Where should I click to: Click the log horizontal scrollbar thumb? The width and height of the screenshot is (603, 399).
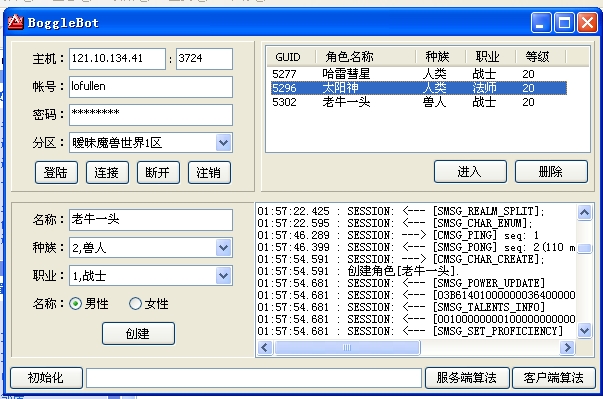tap(347, 347)
